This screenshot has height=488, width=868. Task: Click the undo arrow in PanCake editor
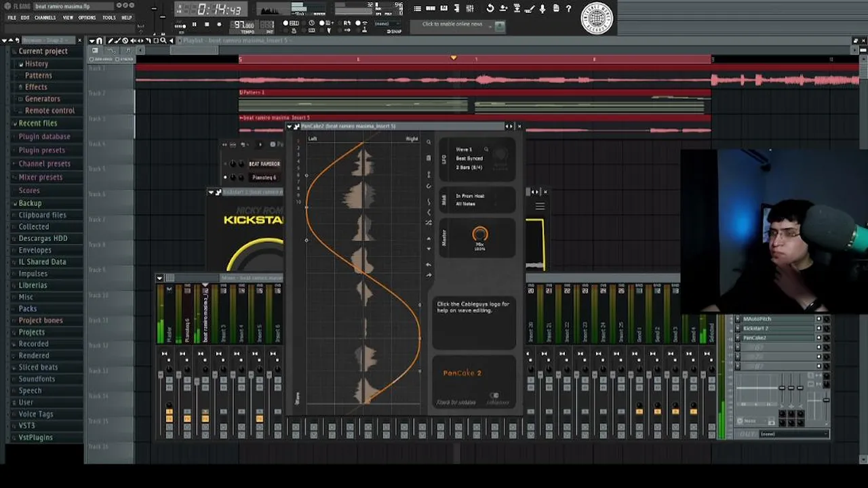429,264
